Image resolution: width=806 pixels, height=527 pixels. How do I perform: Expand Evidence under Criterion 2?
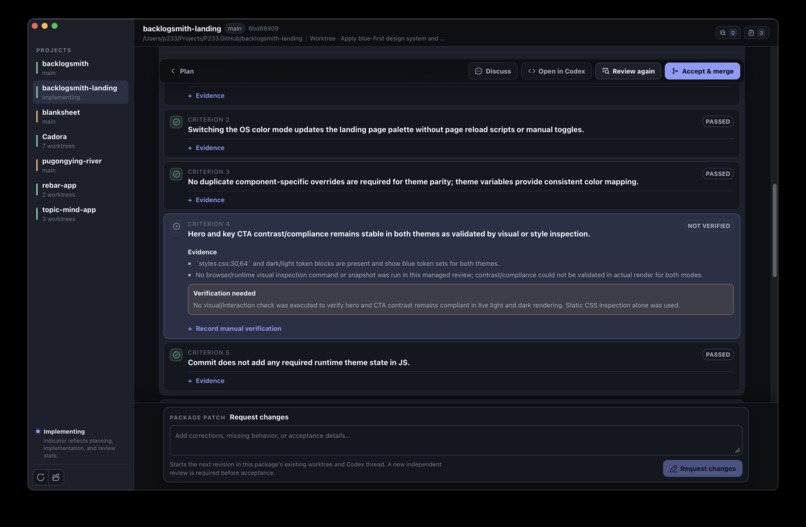pos(206,148)
